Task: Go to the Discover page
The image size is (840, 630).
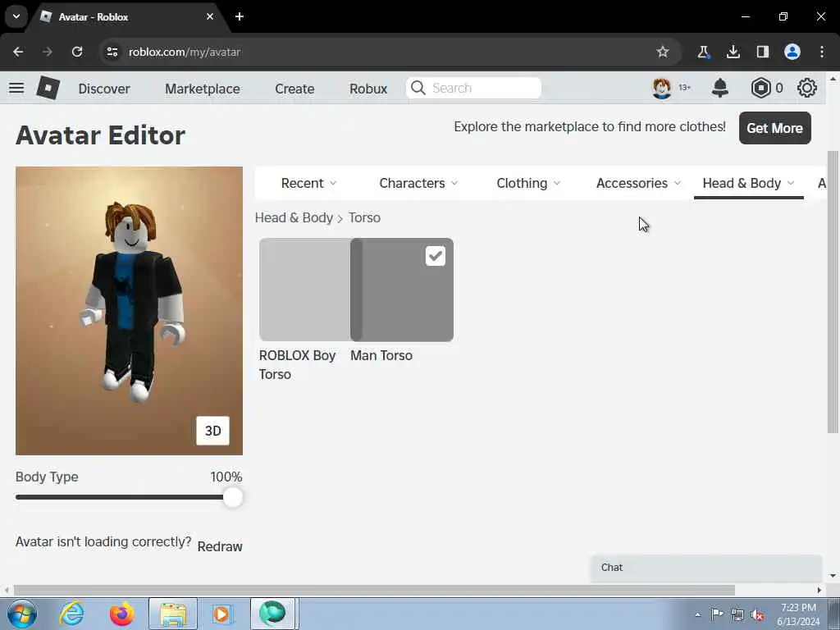Action: coord(104,89)
